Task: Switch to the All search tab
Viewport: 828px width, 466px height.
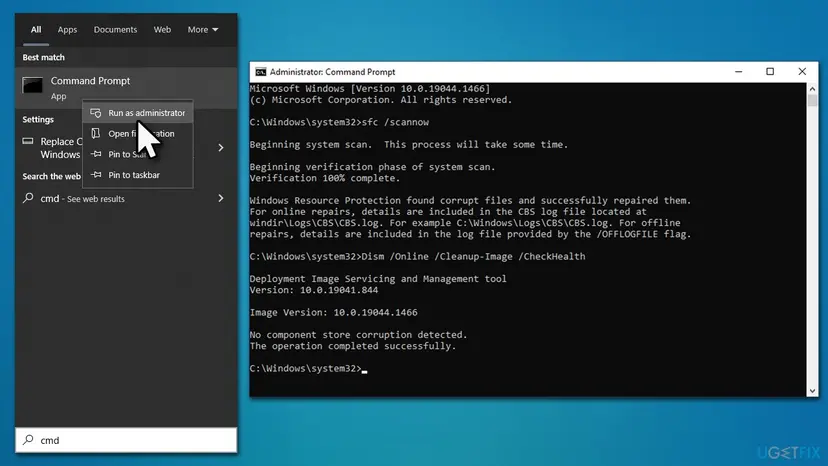Action: point(36,30)
